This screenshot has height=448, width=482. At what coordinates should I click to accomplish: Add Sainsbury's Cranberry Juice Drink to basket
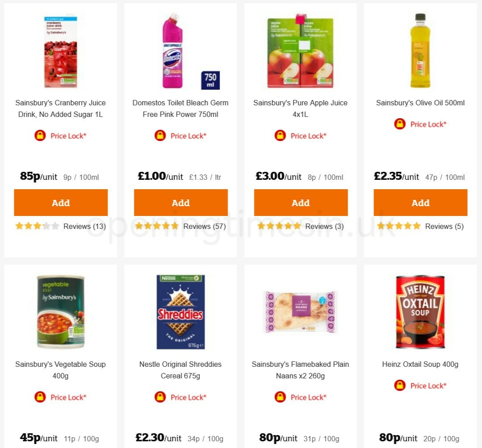click(61, 203)
